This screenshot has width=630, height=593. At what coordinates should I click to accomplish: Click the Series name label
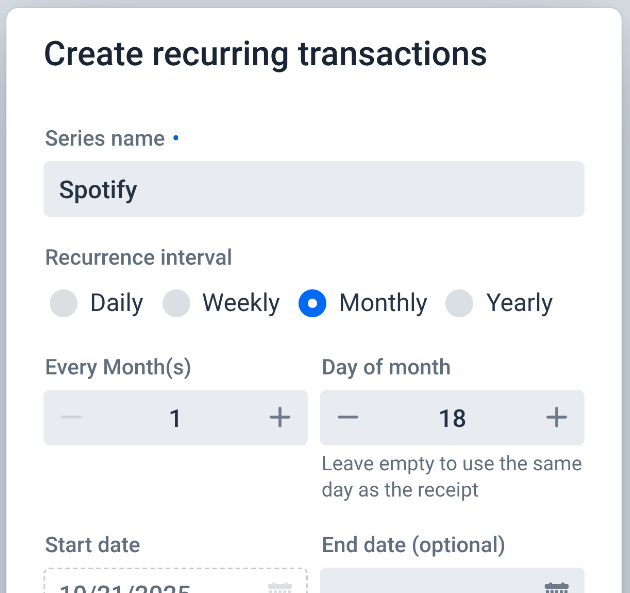point(105,139)
